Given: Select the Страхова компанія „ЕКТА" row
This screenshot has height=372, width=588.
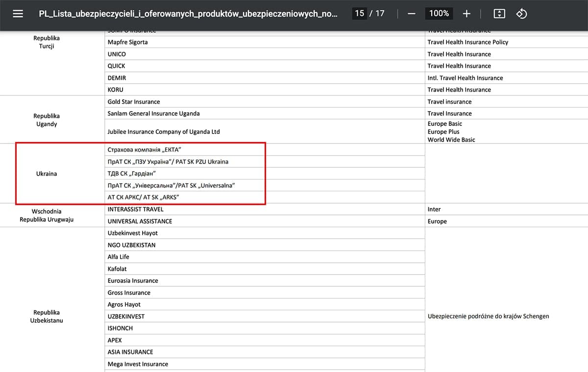Looking at the screenshot, I should (x=265, y=150).
